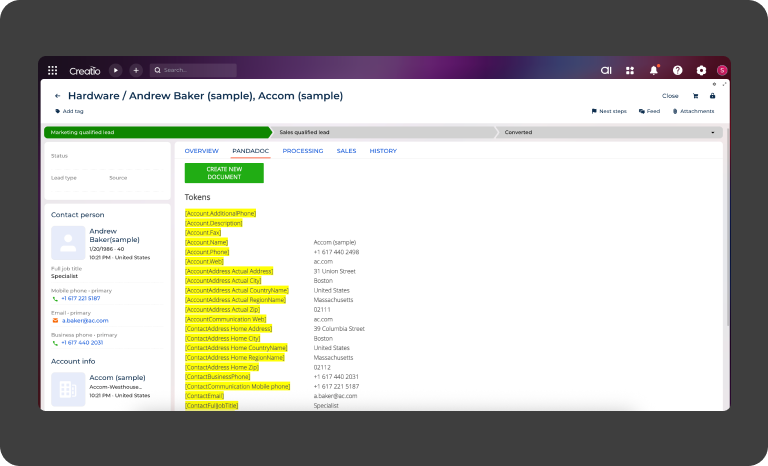Open Attachments panel

(x=694, y=111)
